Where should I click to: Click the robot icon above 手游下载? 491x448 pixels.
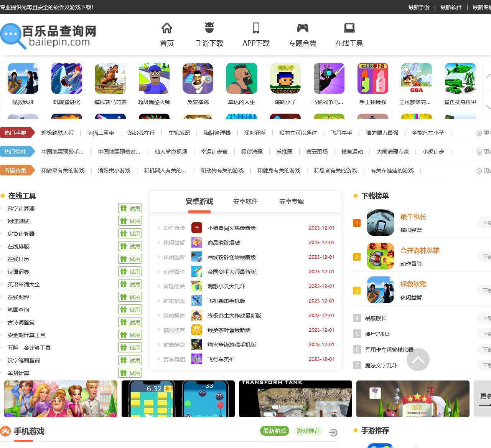pos(209,28)
